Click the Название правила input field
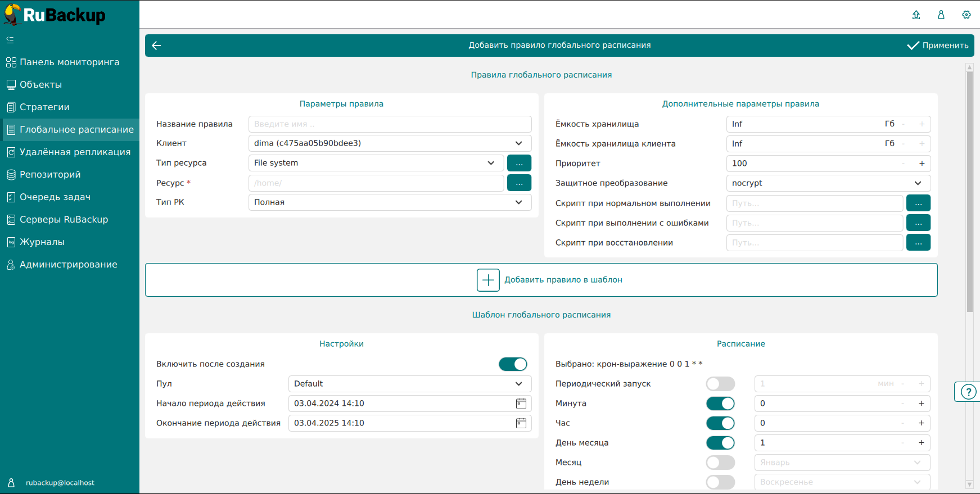980x494 pixels. (390, 124)
